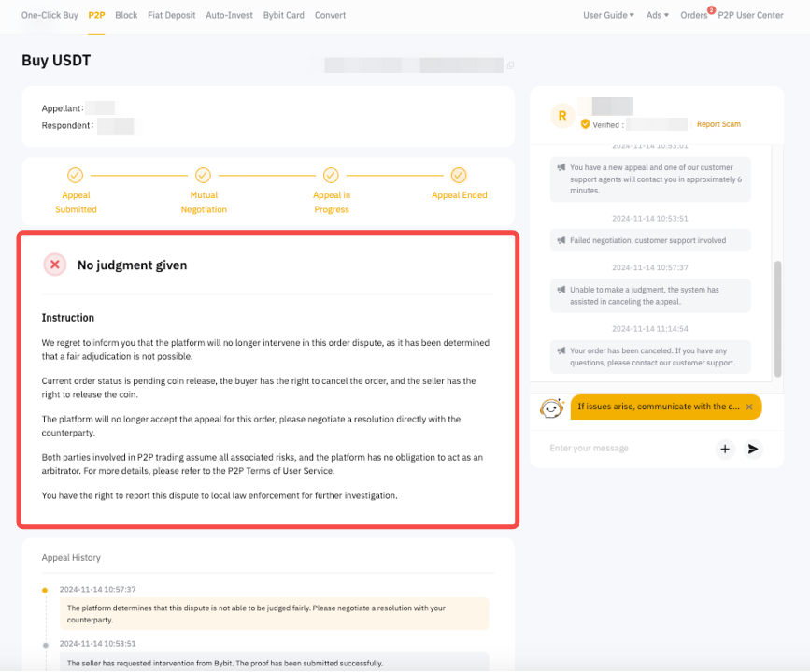Click the send message arrow icon
Screen dimensions: 810x672
753,450
